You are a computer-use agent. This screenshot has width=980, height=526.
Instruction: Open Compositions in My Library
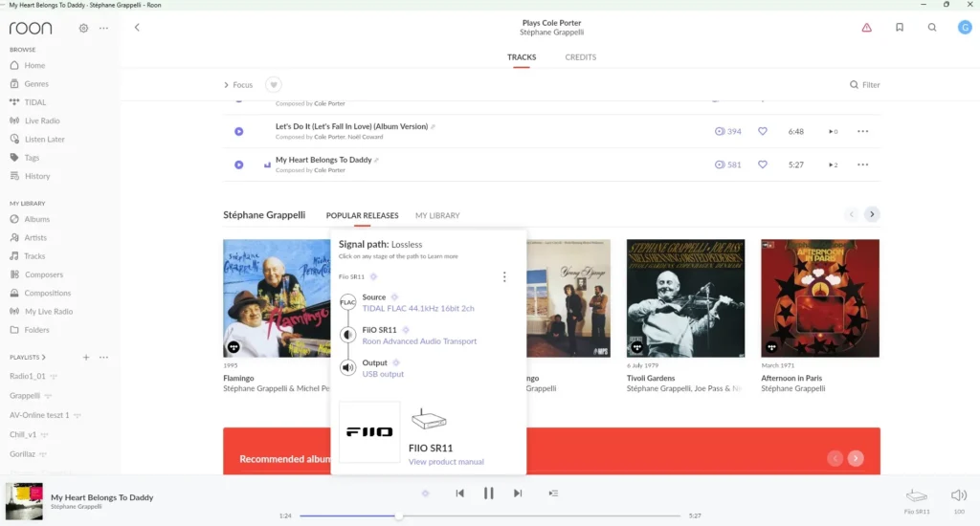[40, 293]
